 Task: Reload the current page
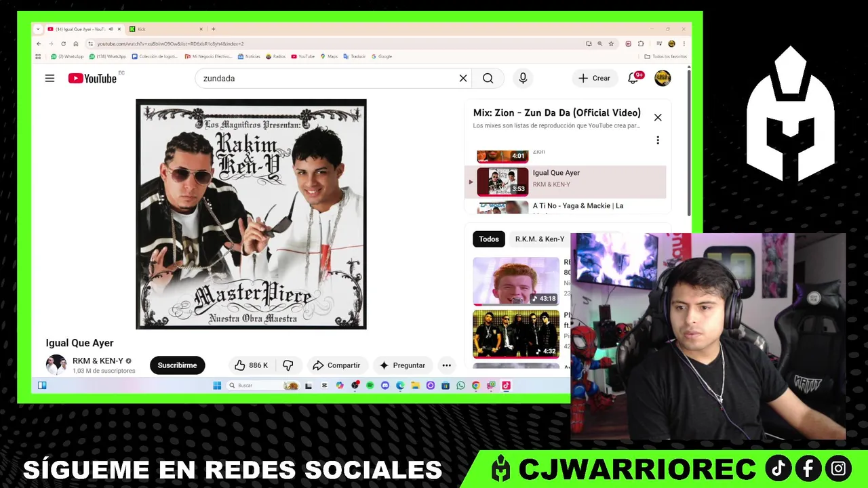[63, 44]
